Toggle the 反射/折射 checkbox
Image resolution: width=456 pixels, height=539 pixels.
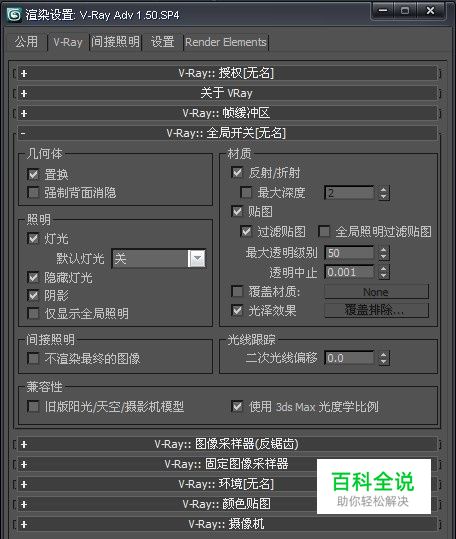(x=237, y=172)
